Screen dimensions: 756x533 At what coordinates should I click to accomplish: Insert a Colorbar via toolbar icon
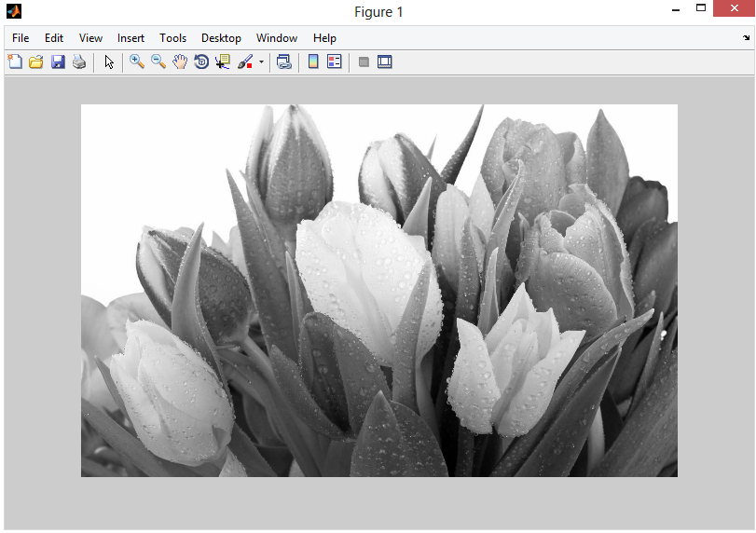click(x=313, y=61)
